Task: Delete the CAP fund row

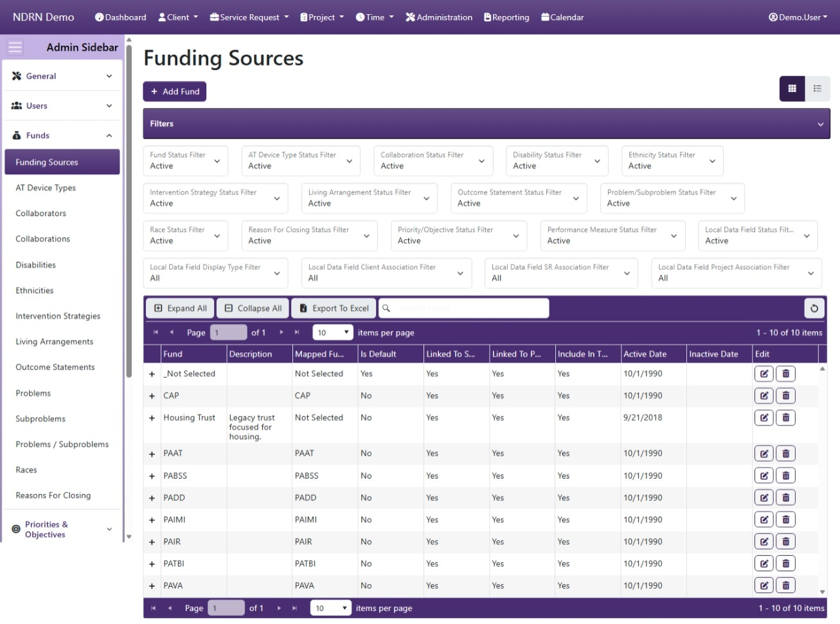Action: coord(785,396)
